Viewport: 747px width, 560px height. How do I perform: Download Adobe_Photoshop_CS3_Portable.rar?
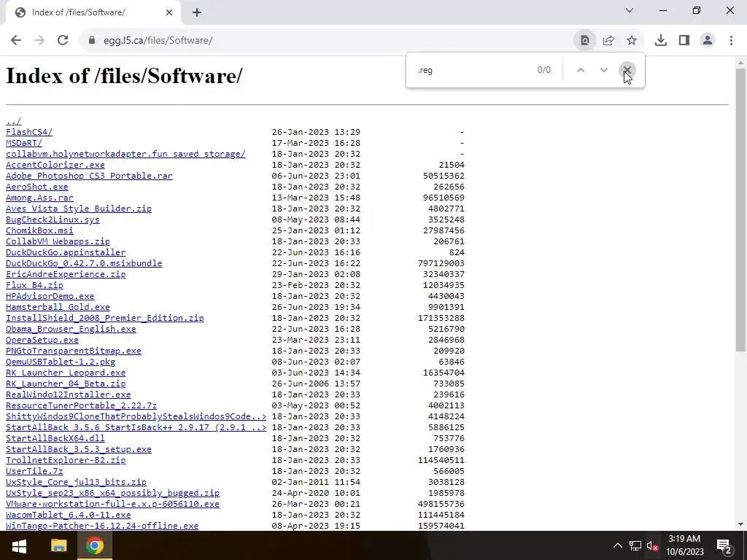tap(89, 176)
